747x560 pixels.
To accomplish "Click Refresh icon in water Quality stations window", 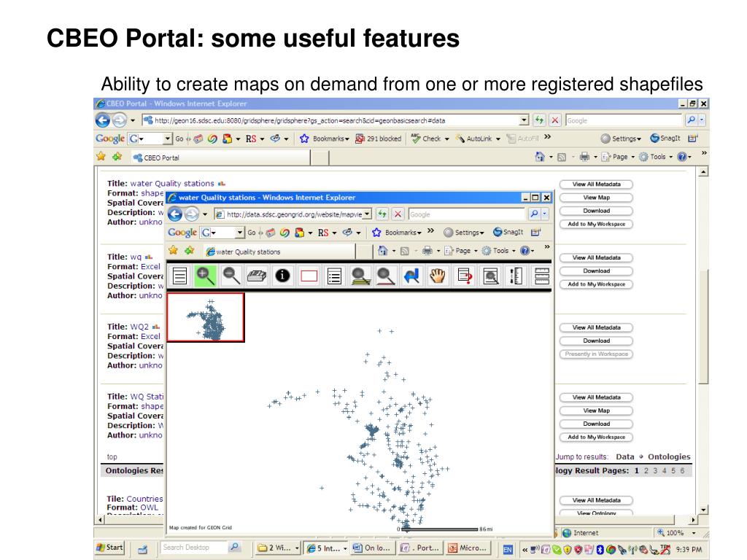I will [382, 214].
